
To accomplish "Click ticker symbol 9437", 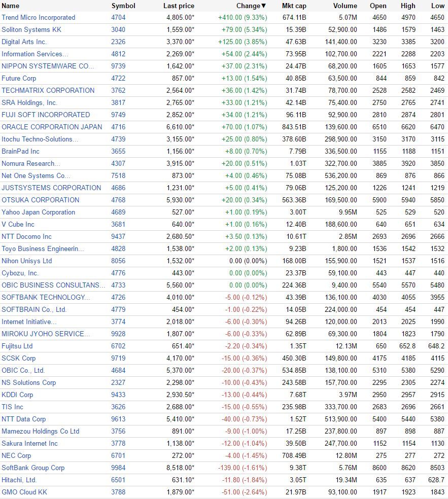I will (118, 236).
